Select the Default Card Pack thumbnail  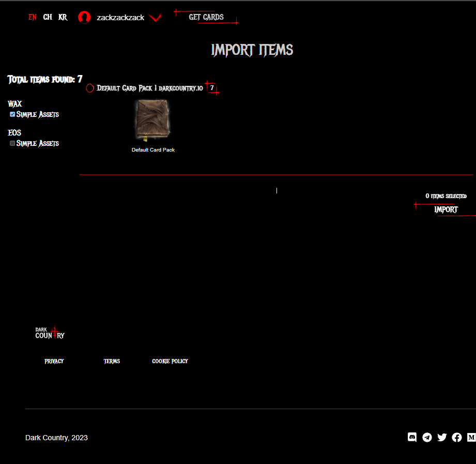(x=152, y=121)
